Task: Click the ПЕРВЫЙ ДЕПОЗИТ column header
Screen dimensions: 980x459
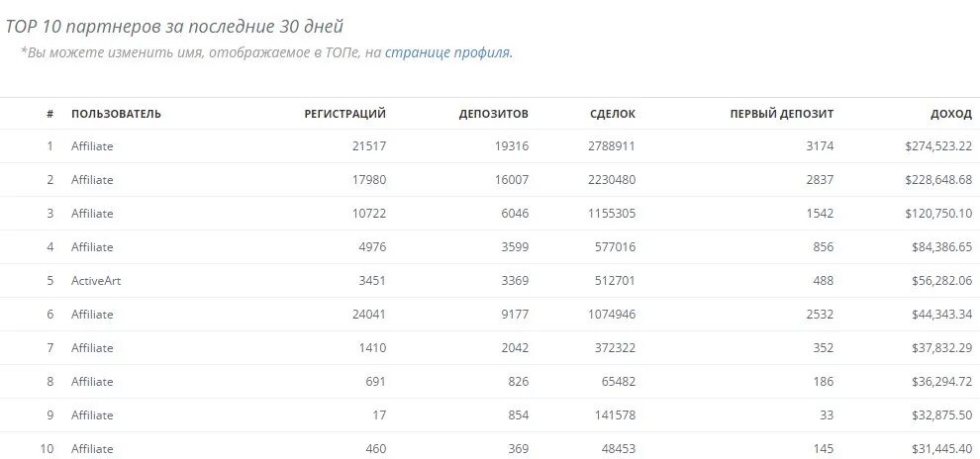Action: click(781, 114)
